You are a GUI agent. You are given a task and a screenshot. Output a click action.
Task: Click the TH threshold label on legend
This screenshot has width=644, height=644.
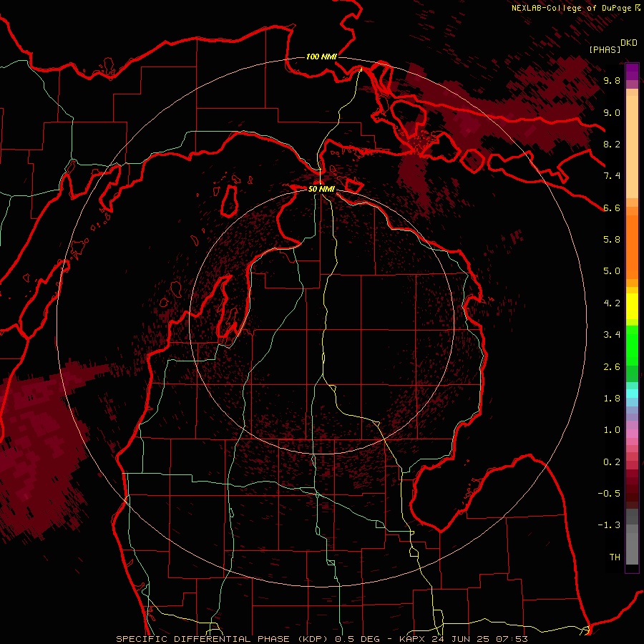click(x=615, y=557)
